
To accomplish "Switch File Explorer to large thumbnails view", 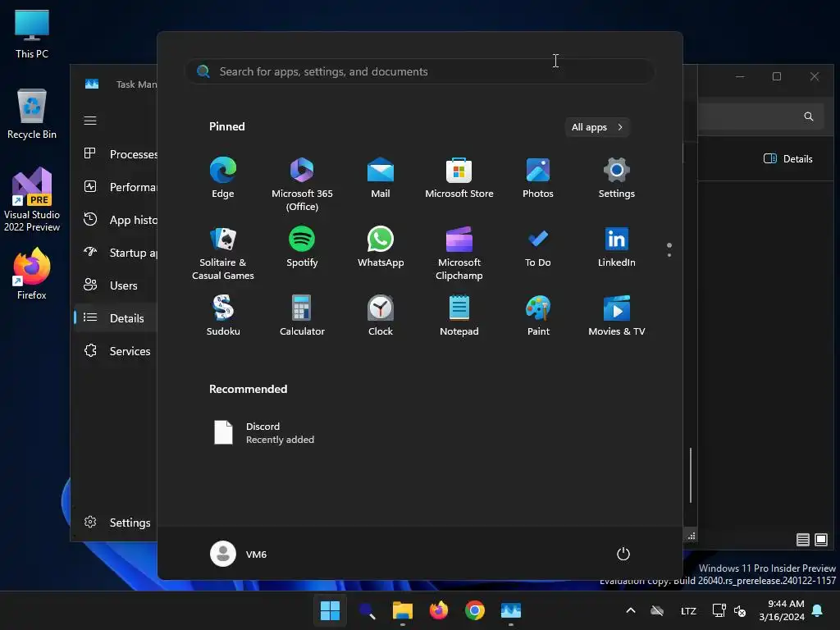I will coord(820,540).
